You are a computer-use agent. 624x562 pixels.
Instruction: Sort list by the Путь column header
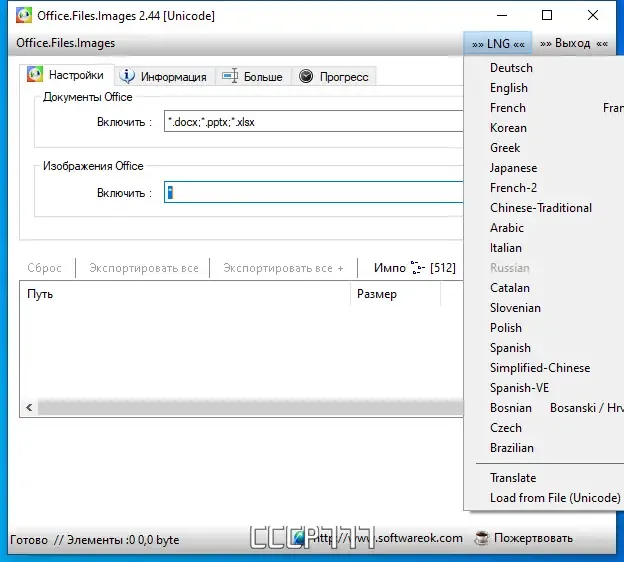(x=185, y=294)
